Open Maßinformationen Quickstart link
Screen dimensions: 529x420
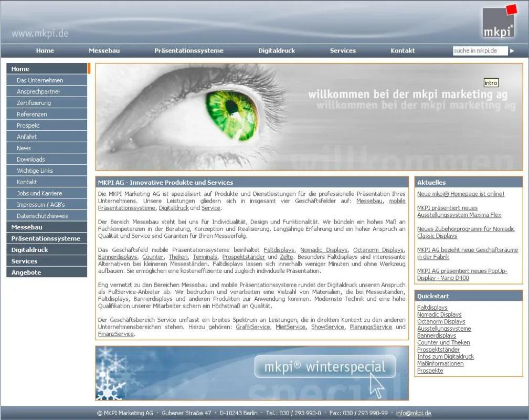pyautogui.click(x=440, y=364)
